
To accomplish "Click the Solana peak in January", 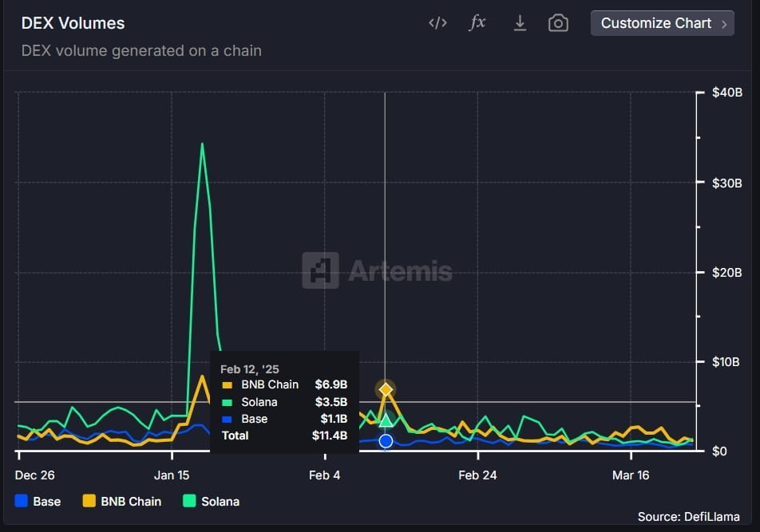I will point(202,144).
